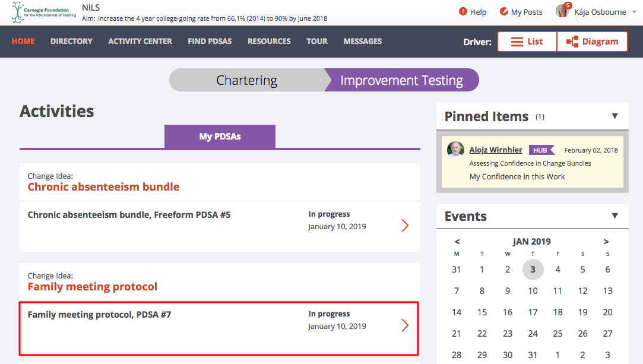Select January 3 in the calendar
The height and width of the screenshot is (364, 643).
[x=533, y=270]
